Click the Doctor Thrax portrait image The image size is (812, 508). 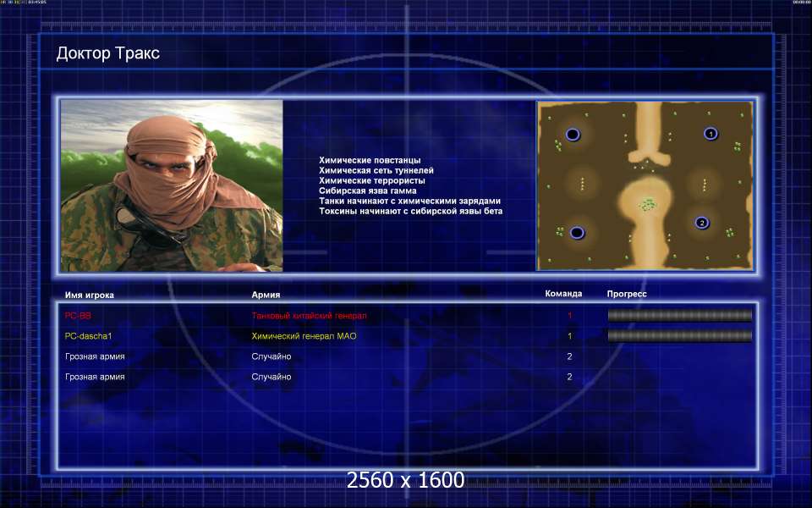(x=172, y=185)
